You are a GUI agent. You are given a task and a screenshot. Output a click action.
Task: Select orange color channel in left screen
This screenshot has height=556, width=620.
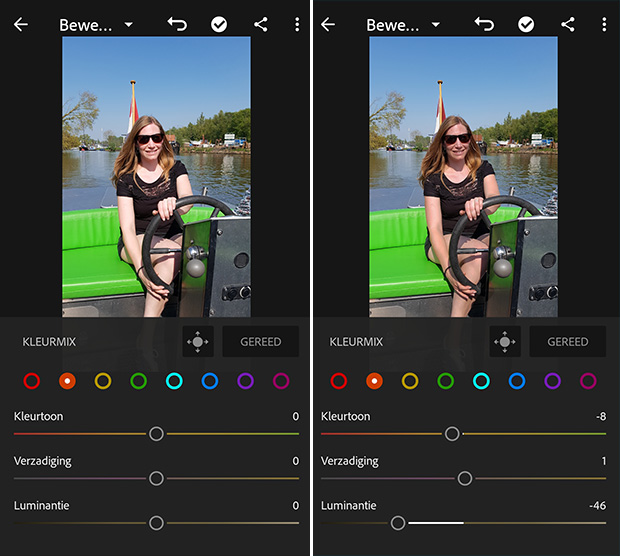(67, 381)
